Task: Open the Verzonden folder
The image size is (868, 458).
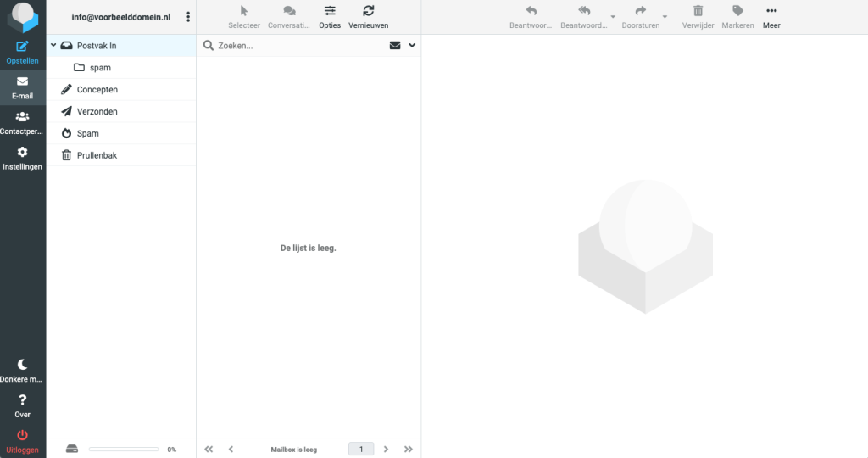Action: point(97,112)
